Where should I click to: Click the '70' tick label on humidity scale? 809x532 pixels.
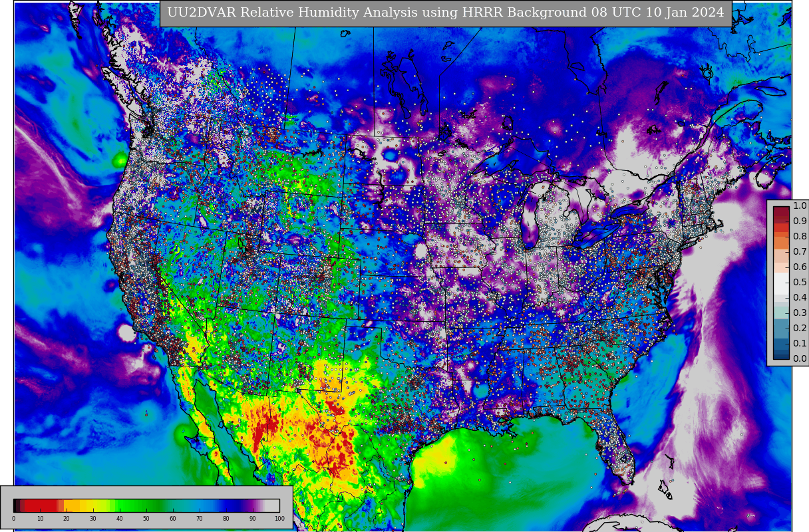[200, 518]
